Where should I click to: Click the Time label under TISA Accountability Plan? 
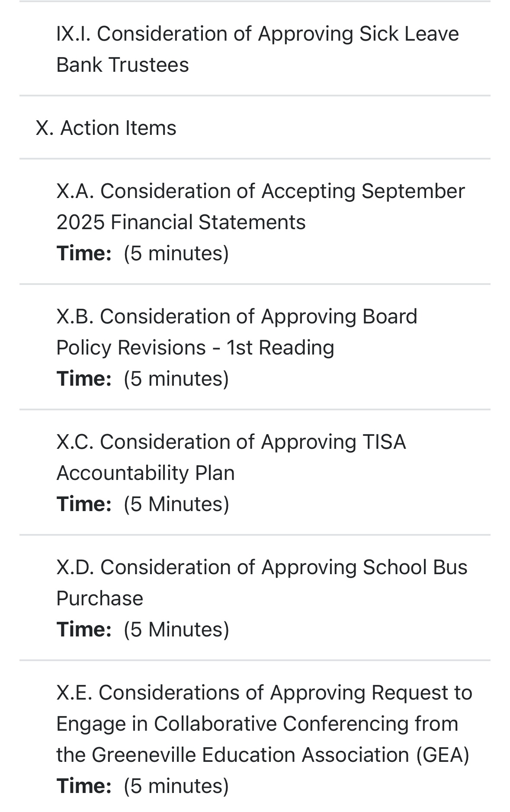(x=84, y=504)
